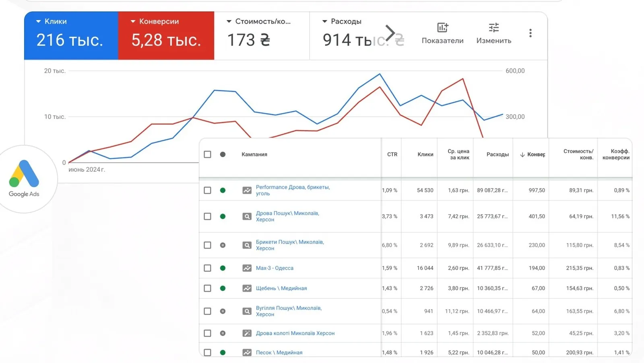Sort by the Расходы column header
The width and height of the screenshot is (644, 363).
497,154
